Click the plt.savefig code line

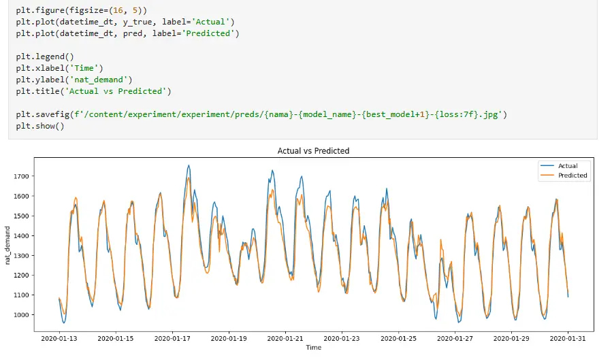click(x=261, y=114)
